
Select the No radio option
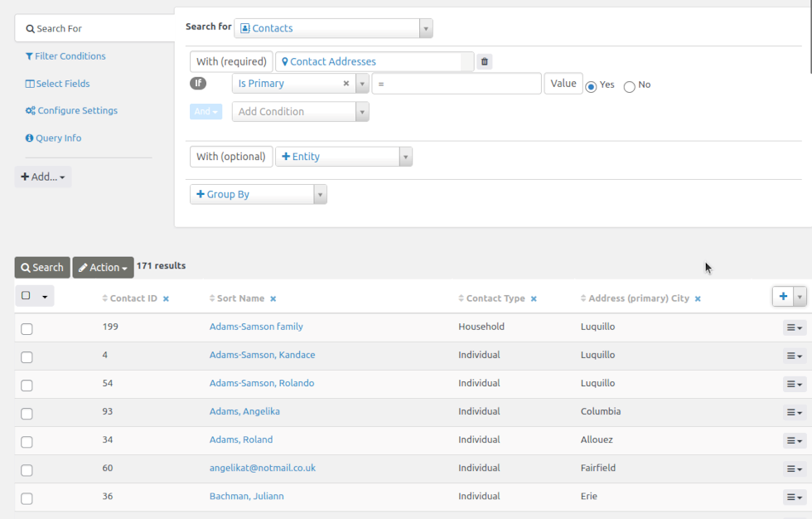coord(629,87)
